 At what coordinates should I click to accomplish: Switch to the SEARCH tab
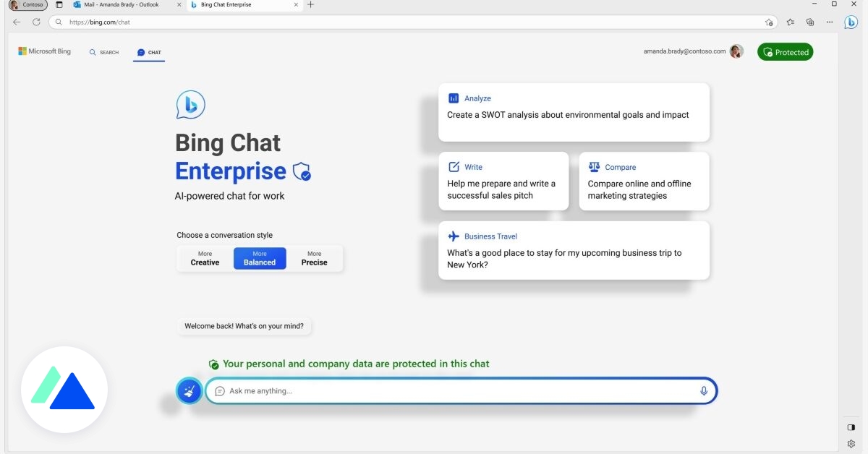pos(103,52)
